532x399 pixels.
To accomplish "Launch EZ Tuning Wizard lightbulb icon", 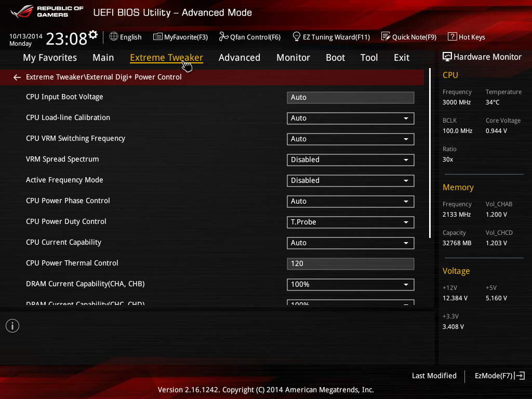I will tap(296, 36).
